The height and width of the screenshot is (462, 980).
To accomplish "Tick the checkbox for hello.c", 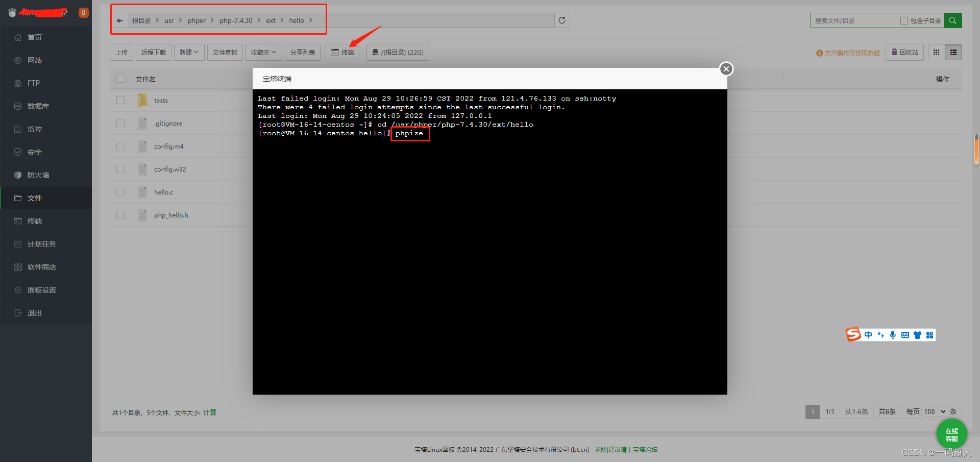I will [x=120, y=192].
